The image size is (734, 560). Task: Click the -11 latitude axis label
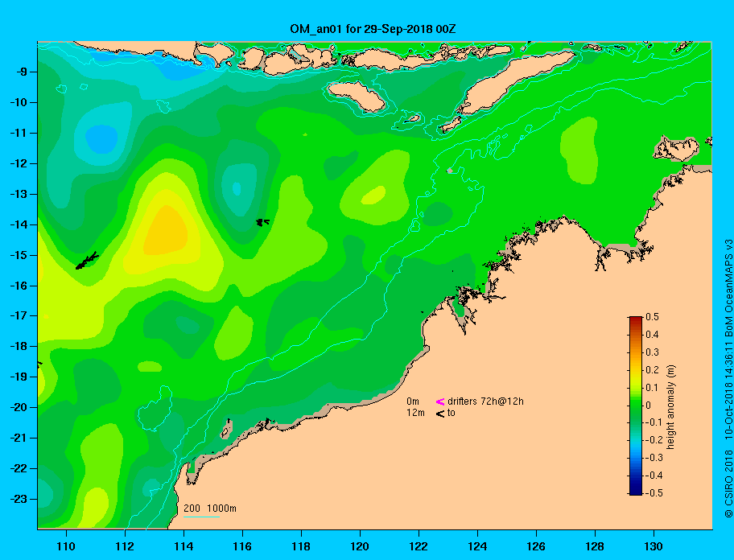click(x=19, y=133)
